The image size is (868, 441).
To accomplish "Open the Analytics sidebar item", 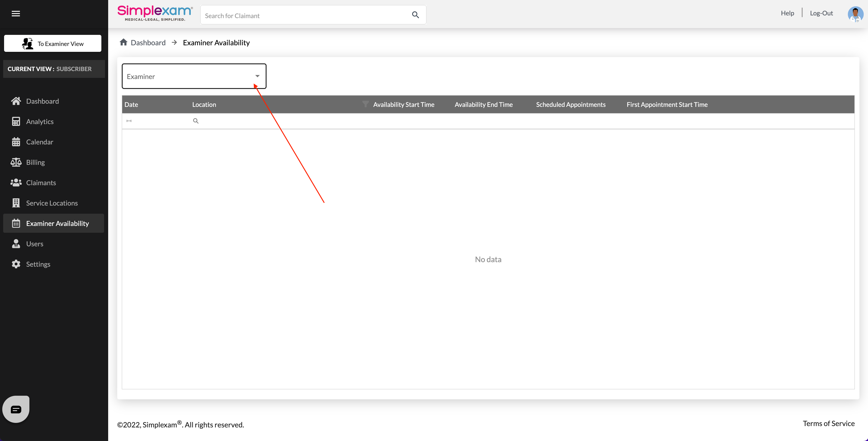I will pos(40,121).
